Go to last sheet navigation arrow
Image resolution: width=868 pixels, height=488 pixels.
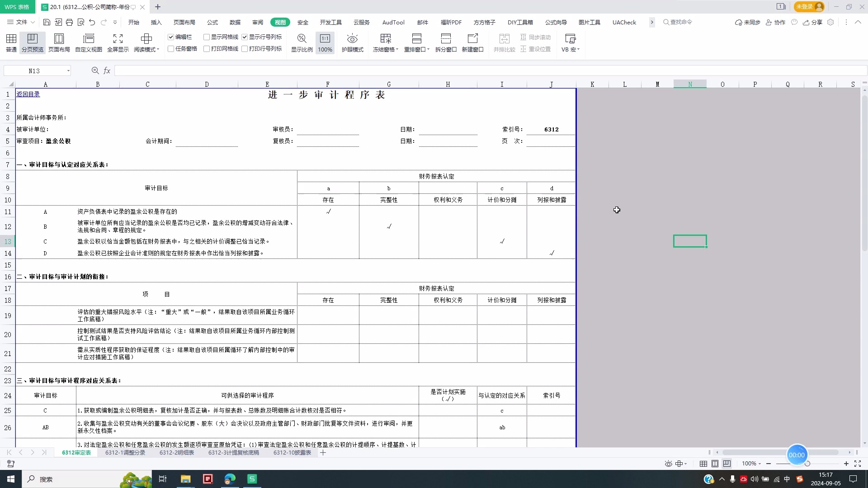click(44, 452)
